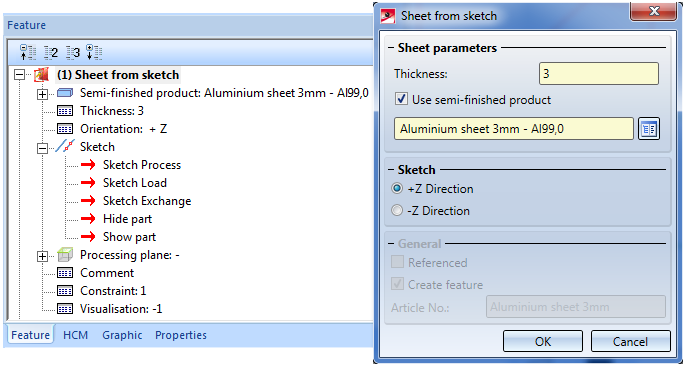Confirm dialog with OK button

(543, 341)
